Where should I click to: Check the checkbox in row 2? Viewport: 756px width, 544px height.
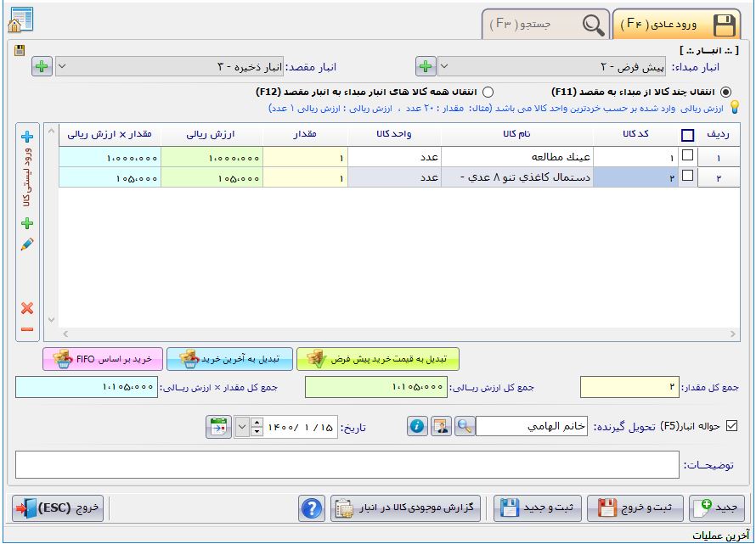click(688, 177)
